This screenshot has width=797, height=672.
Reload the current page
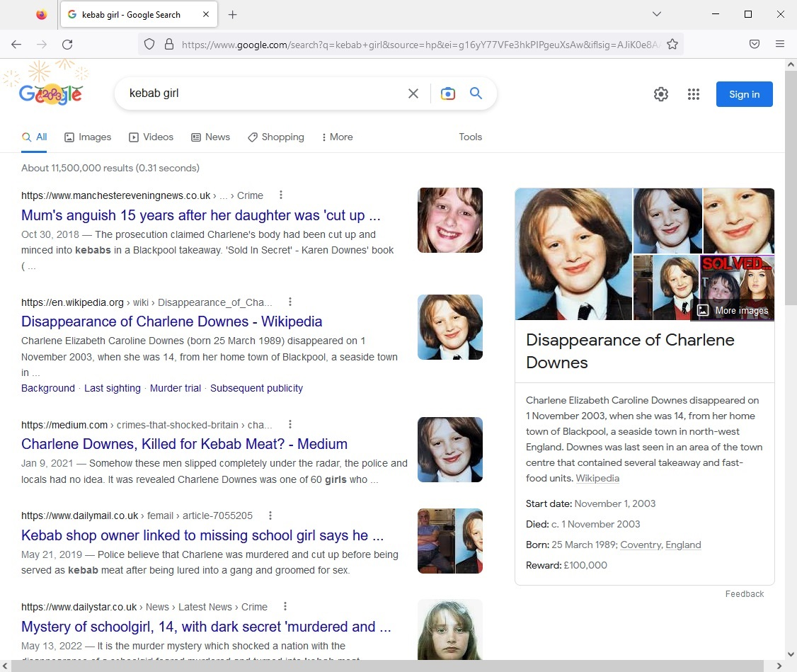(x=67, y=44)
